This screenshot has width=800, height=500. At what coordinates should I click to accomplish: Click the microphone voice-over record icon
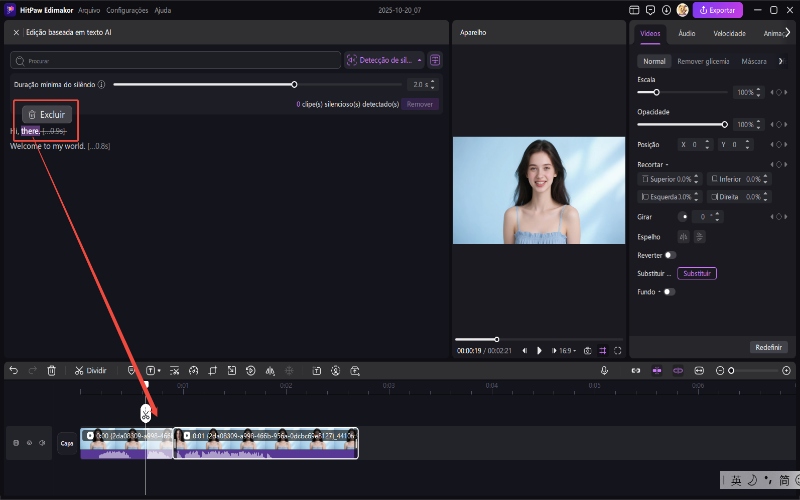click(x=604, y=370)
